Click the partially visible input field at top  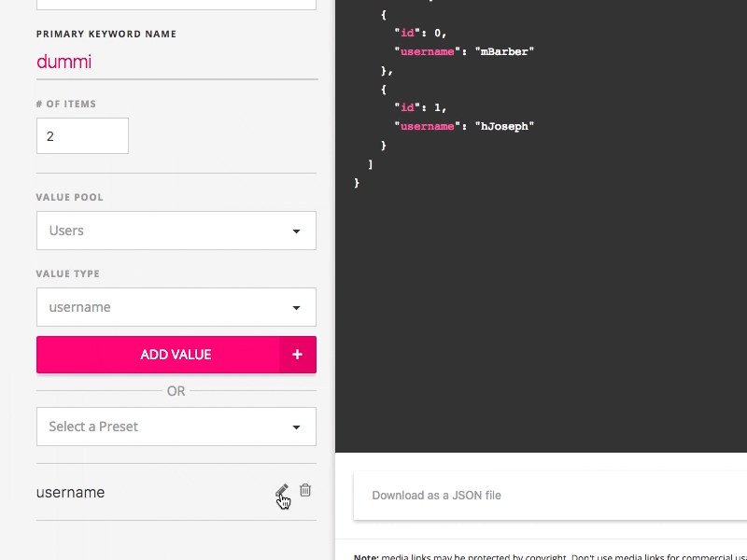176,5
